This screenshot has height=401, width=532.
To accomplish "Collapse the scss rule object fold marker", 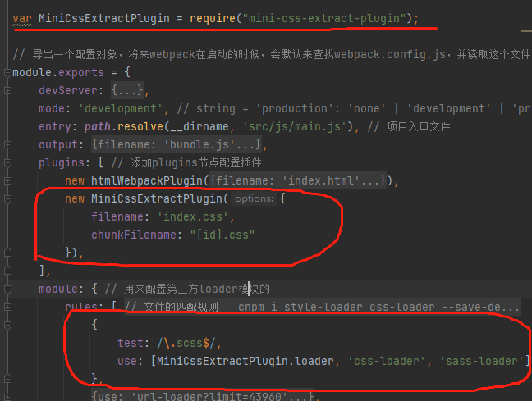I will pos(7,326).
